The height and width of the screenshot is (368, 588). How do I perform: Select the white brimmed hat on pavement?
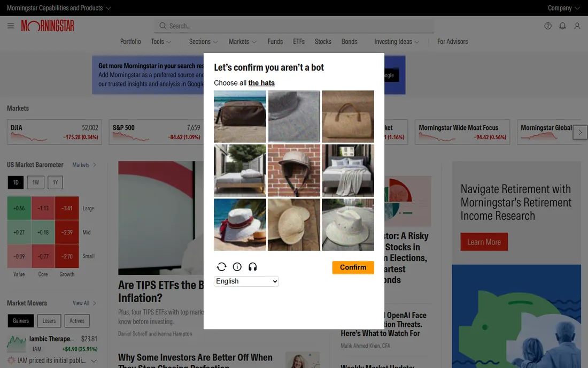tap(348, 224)
